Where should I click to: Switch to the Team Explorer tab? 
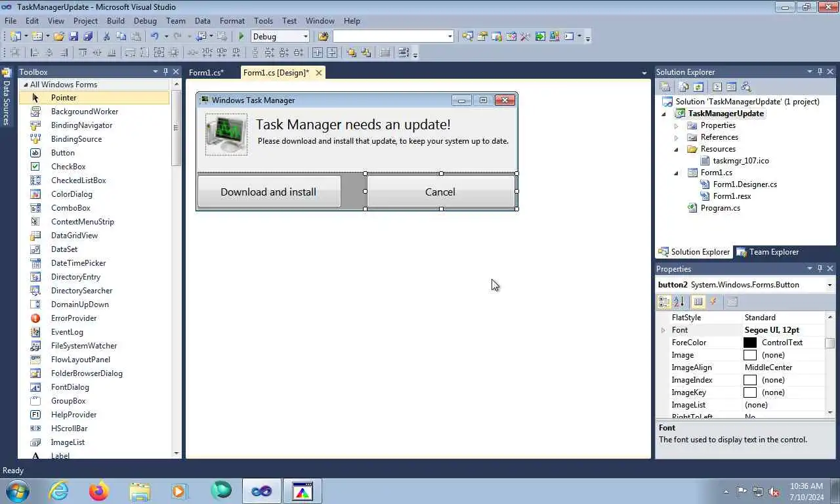tap(768, 252)
